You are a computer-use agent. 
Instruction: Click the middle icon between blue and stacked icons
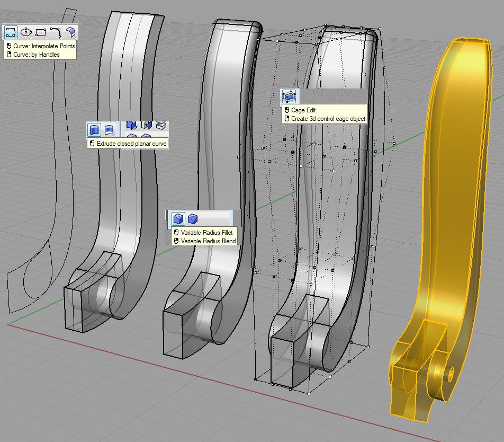tap(147, 126)
